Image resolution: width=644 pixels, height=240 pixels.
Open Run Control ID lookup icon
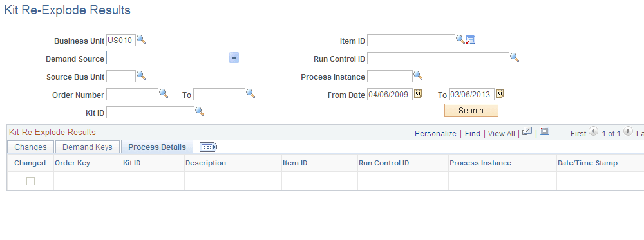(515, 58)
